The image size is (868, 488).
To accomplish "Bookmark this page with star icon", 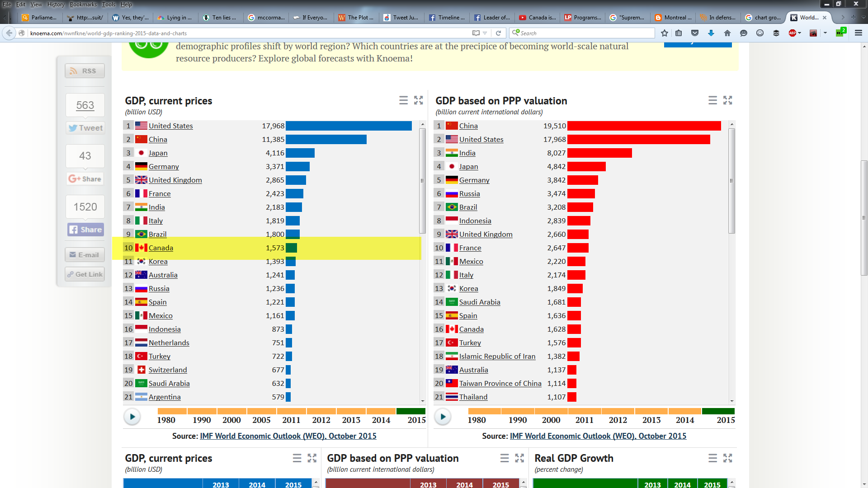I will point(664,33).
